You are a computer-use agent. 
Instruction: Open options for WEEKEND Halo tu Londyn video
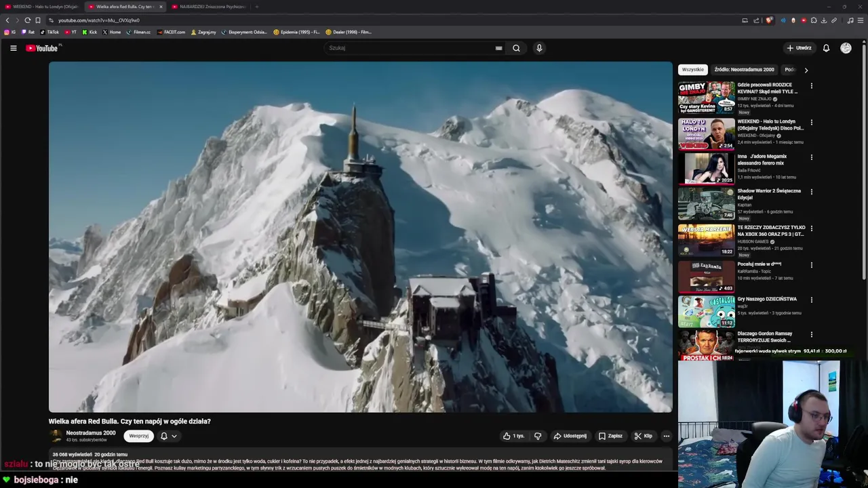811,123
